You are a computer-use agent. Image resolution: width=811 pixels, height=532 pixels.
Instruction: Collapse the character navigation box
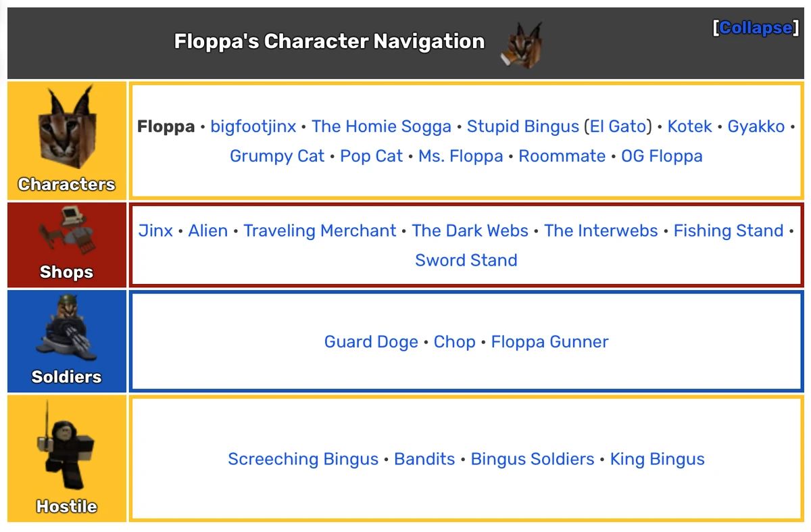pyautogui.click(x=755, y=28)
